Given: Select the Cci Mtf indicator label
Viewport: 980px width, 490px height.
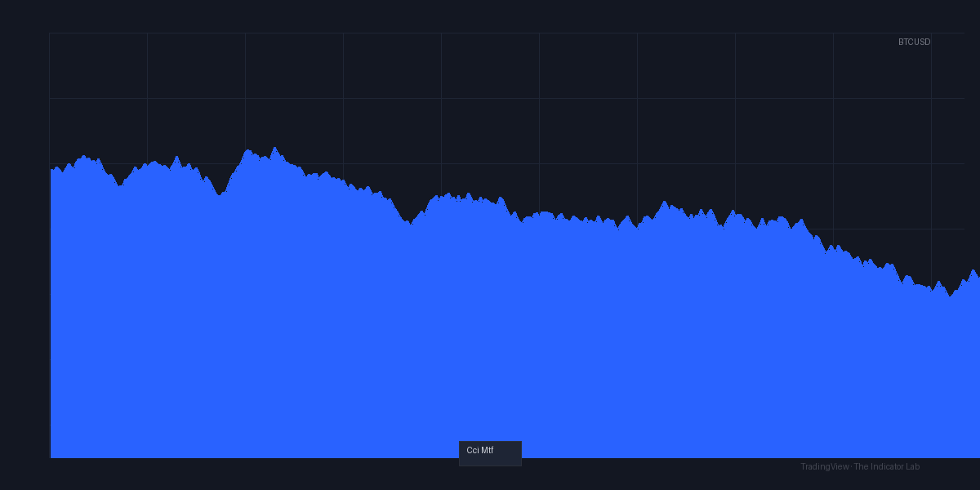Looking at the screenshot, I should tap(490, 452).
